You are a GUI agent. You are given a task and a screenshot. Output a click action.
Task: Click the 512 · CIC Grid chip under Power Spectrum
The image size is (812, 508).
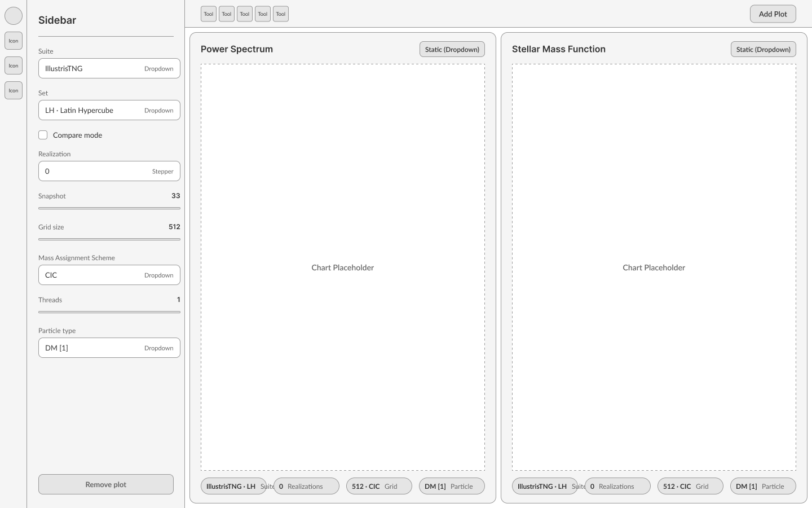pos(379,486)
